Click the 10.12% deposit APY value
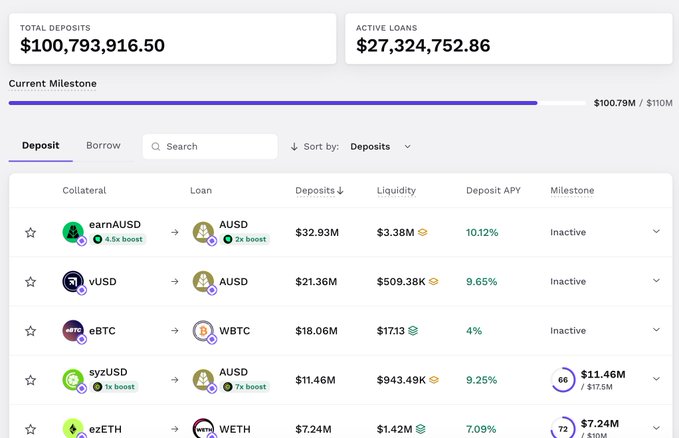The width and height of the screenshot is (679, 438). (482, 233)
